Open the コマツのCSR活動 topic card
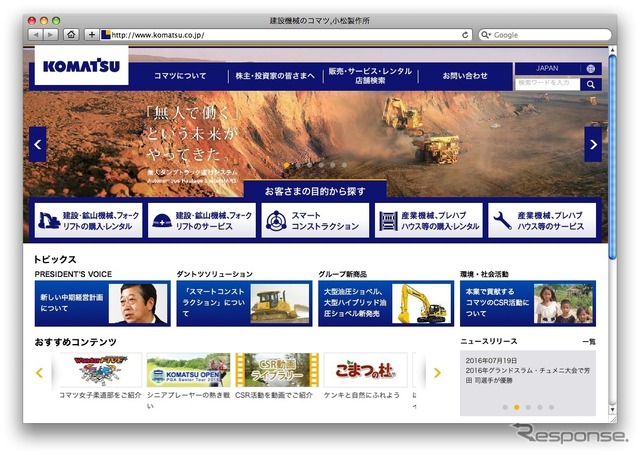640x455 pixels. click(528, 303)
